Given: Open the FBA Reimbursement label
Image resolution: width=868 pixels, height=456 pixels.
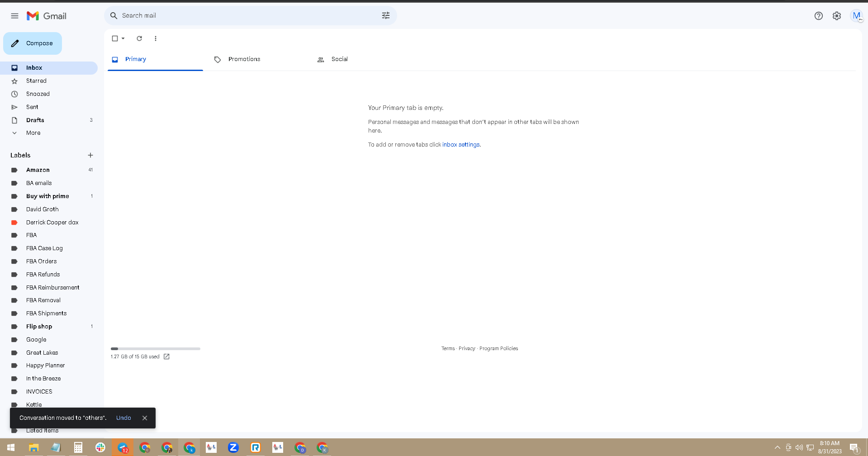Looking at the screenshot, I should (49, 288).
